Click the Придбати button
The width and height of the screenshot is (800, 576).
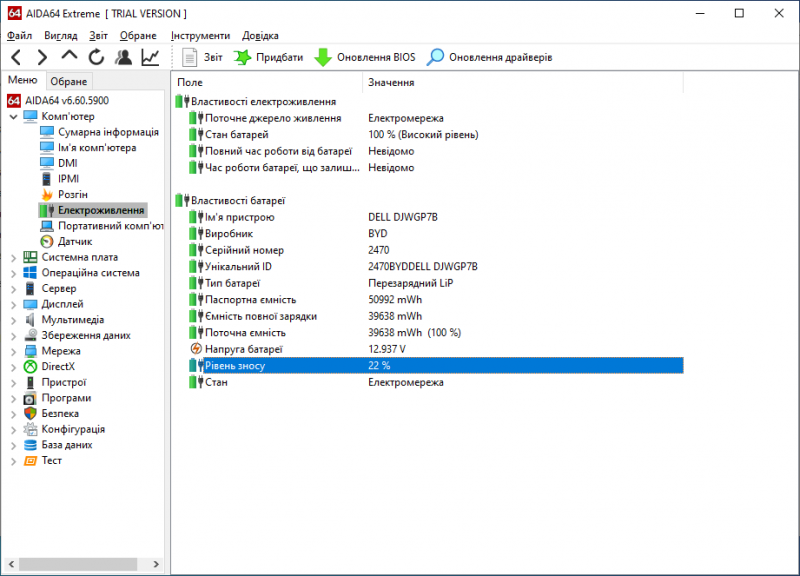click(x=268, y=57)
